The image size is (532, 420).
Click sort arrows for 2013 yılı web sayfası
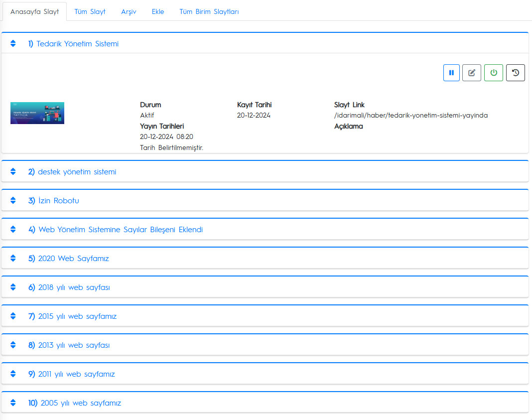(x=13, y=345)
